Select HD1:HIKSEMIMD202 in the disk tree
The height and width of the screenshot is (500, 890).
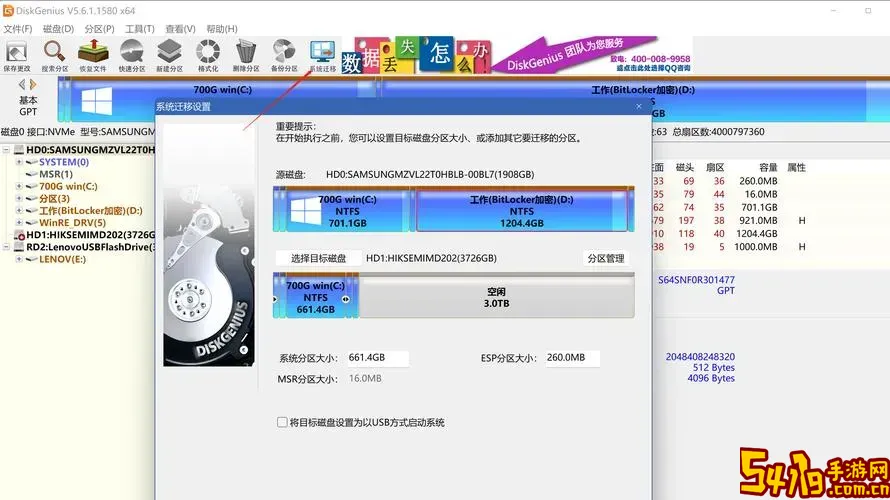(x=90, y=235)
